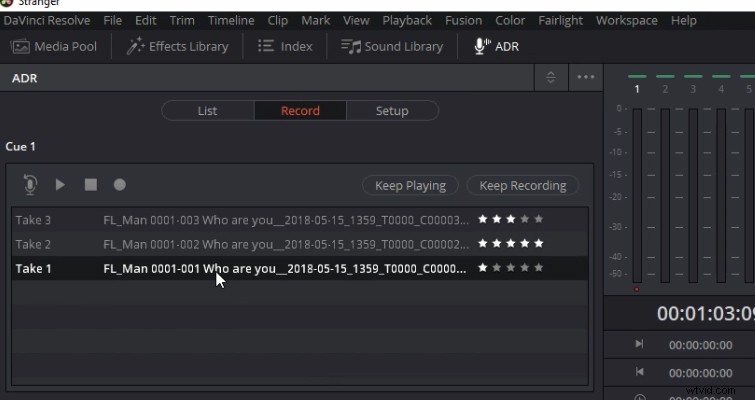Open the Edit menu
Screen dimensions: 755x400
click(145, 21)
